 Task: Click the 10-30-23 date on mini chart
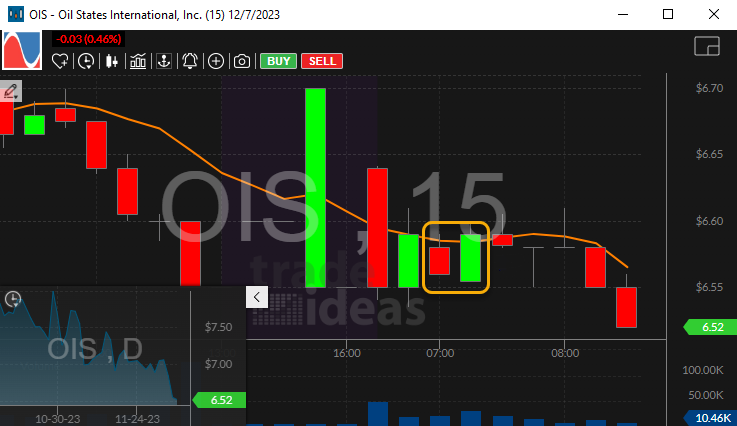coord(58,419)
